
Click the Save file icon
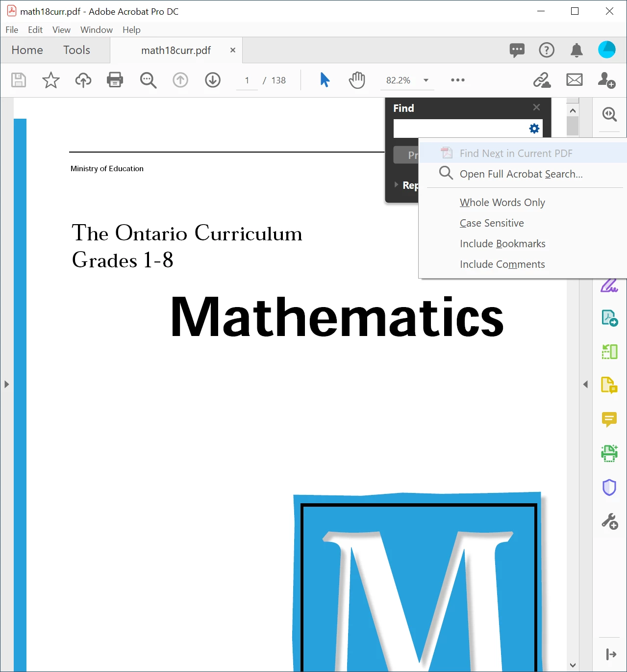click(x=19, y=80)
